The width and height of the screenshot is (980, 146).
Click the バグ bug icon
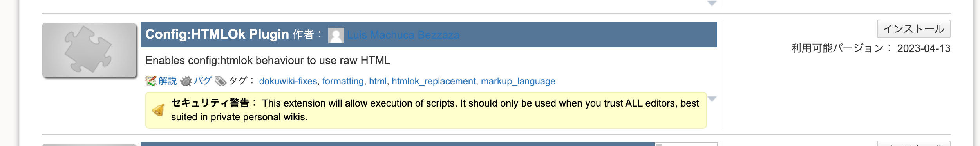(x=186, y=81)
